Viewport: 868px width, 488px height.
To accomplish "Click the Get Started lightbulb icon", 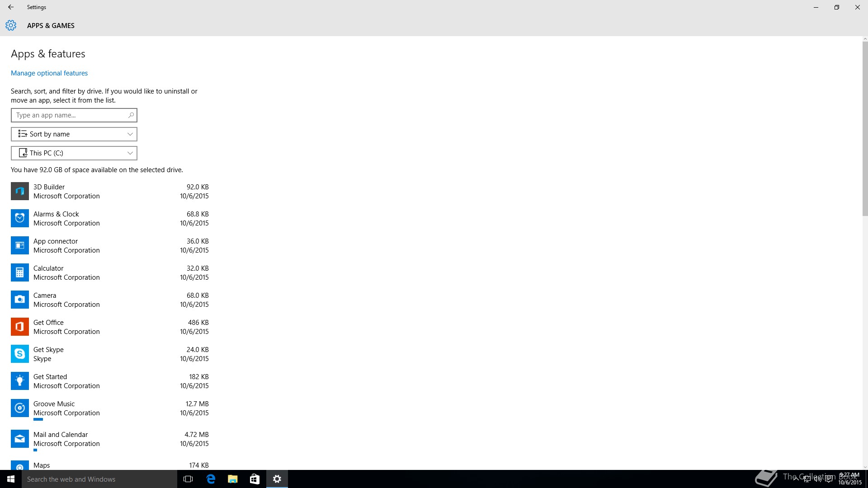I will (20, 381).
